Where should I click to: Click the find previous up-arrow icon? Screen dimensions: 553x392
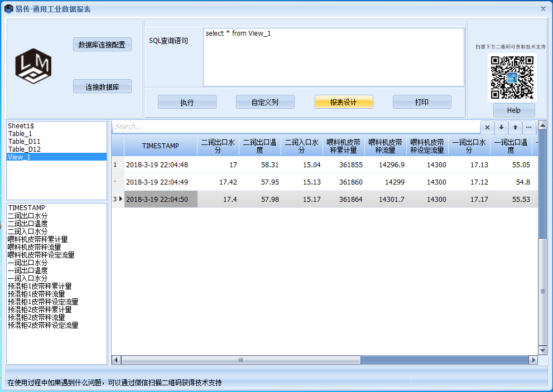[x=515, y=127]
